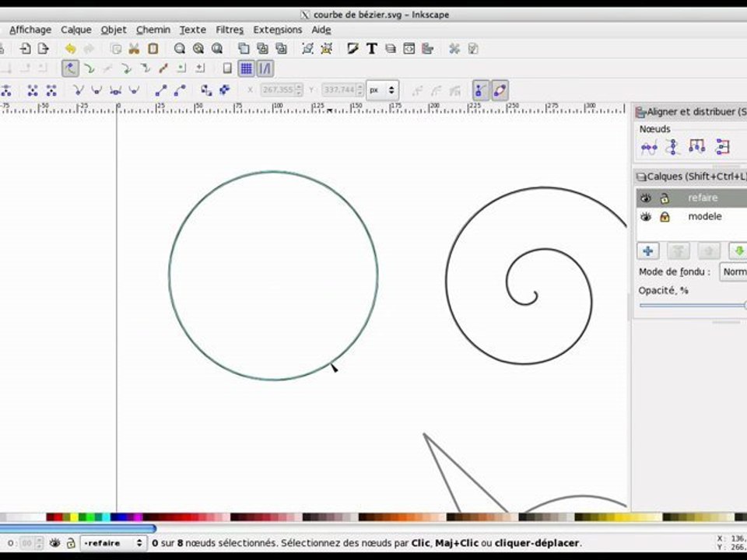
Task: Distribute selected nodes horizontally
Action: tap(696, 147)
